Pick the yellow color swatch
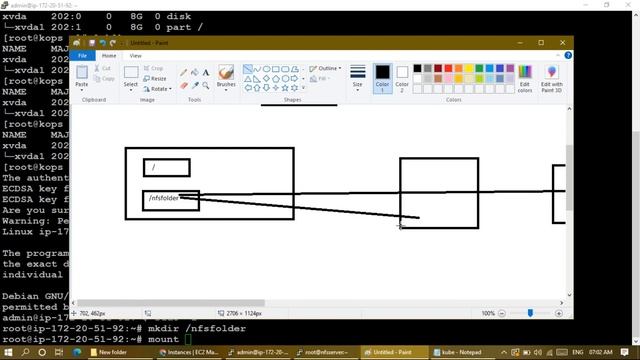The image size is (640, 360). tap(469, 68)
